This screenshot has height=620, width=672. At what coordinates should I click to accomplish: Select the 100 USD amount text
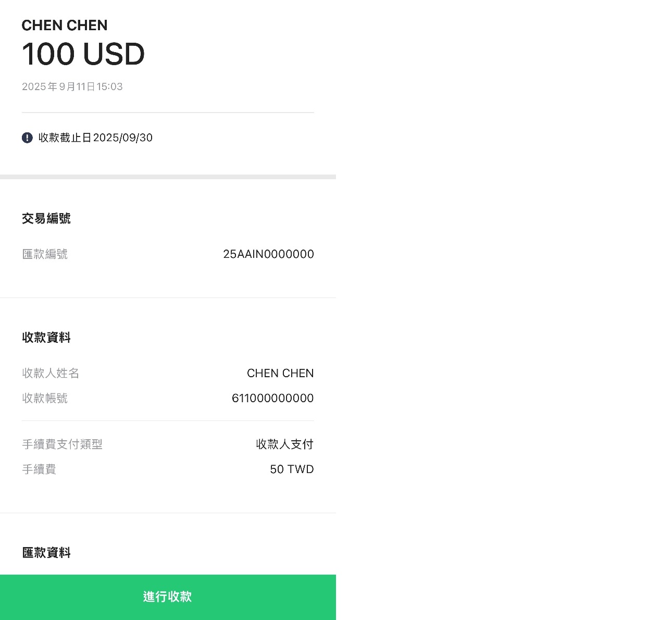pos(83,54)
